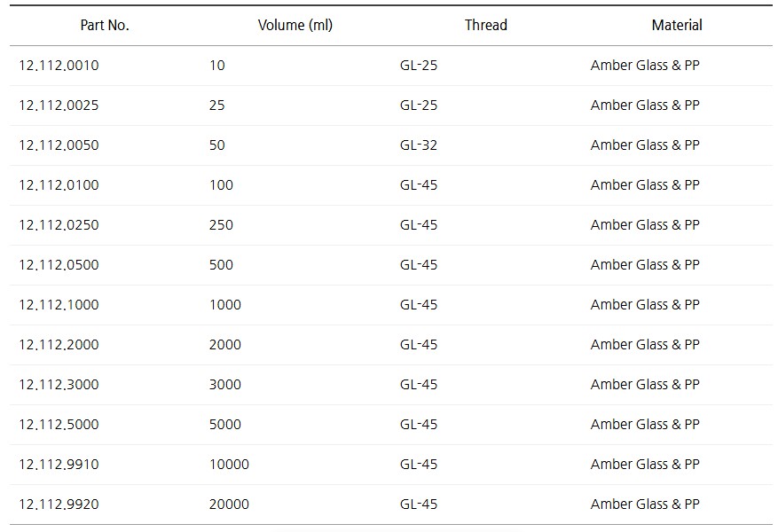The height and width of the screenshot is (532, 778).
Task: Click the Thread column header
Action: [486, 26]
